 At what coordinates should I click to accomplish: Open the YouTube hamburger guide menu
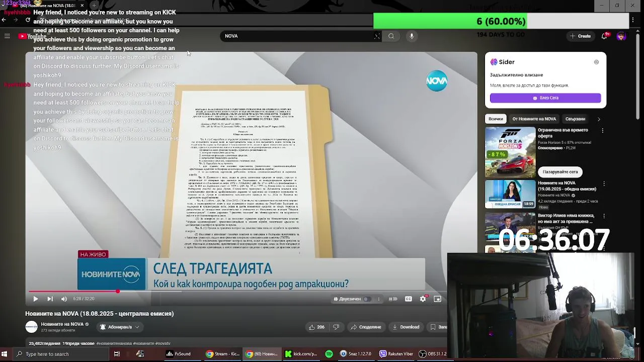click(7, 36)
